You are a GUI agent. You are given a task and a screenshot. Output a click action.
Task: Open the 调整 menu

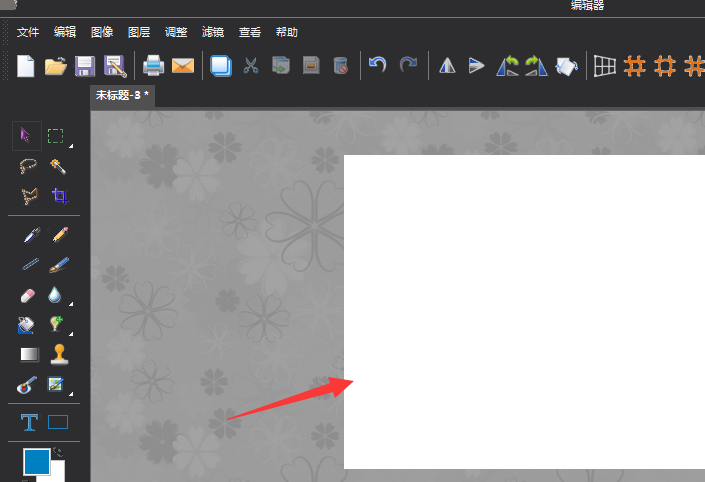tap(176, 32)
